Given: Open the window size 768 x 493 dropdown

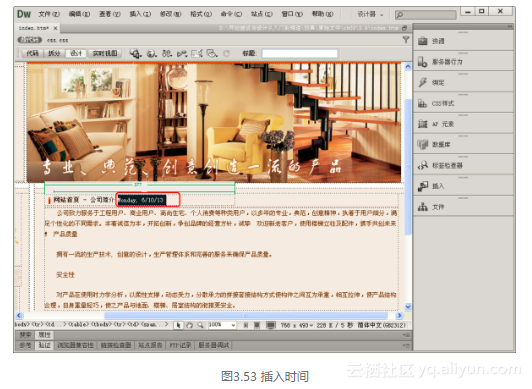Looking at the screenshot, I should point(297,325).
